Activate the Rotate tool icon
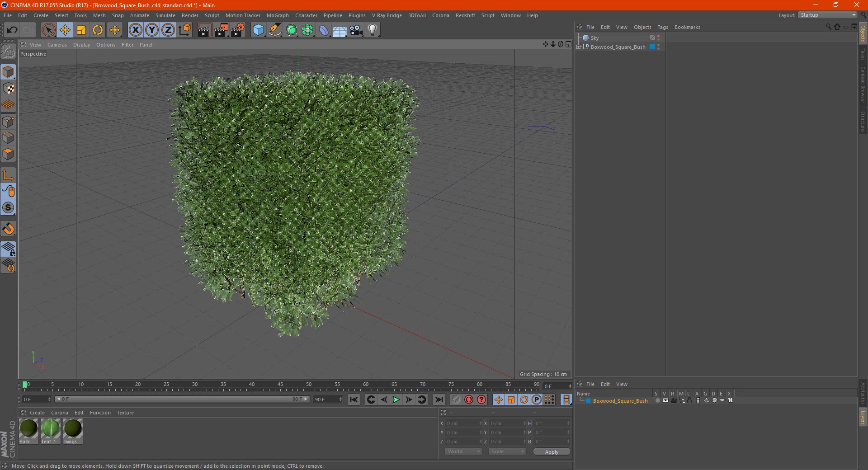Screen dimensions: 868x470 (98, 30)
